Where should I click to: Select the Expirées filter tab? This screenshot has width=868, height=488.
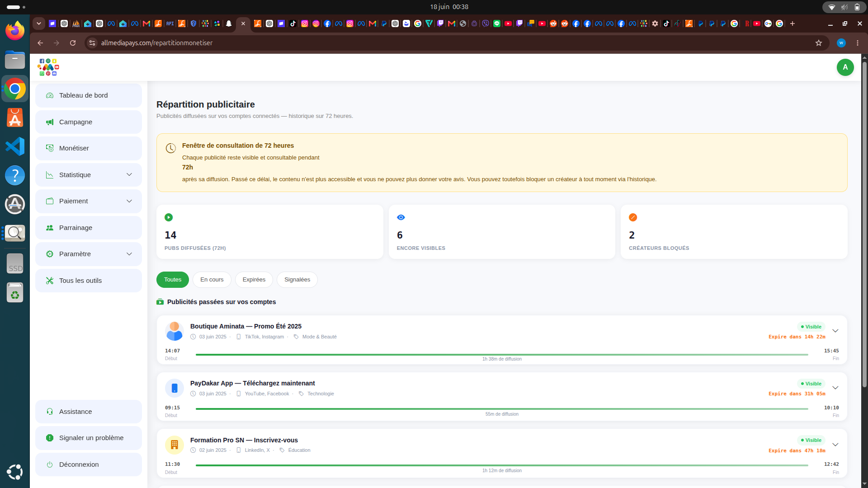(254, 280)
